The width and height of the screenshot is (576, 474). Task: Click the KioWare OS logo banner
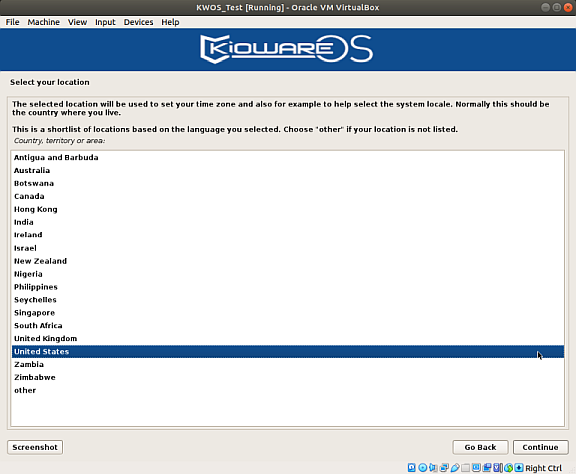tap(287, 49)
